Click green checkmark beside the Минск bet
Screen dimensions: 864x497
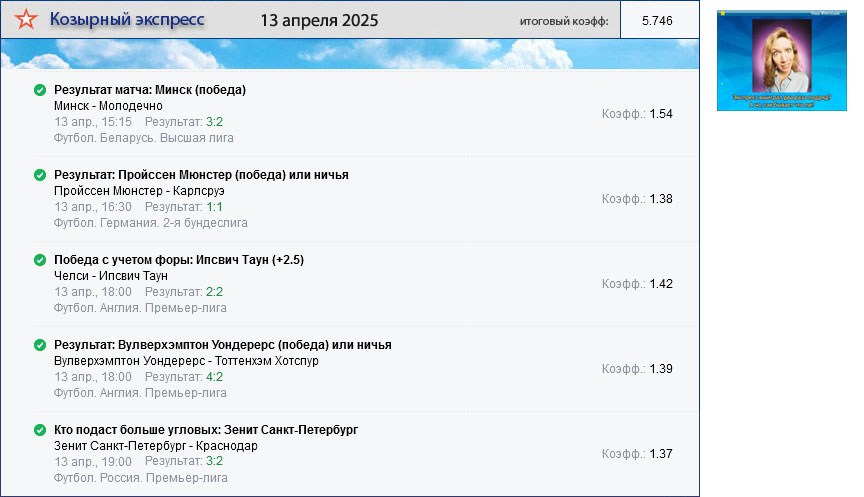click(x=40, y=90)
